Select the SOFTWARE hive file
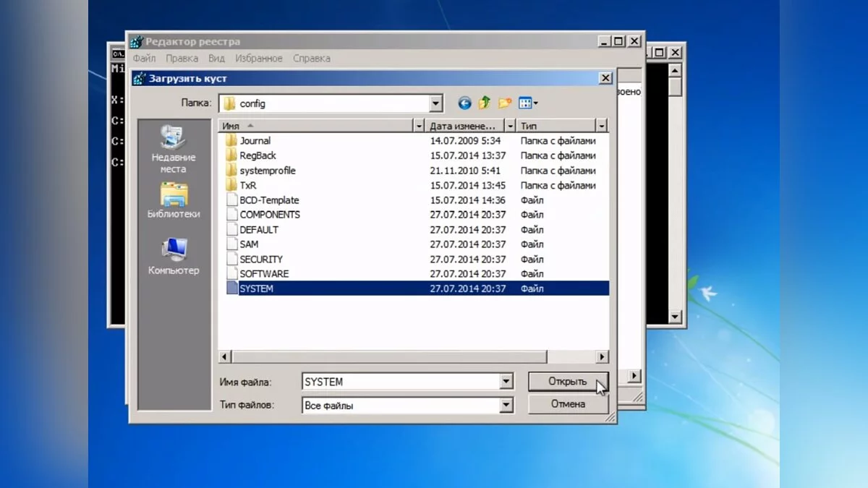 tap(264, 274)
